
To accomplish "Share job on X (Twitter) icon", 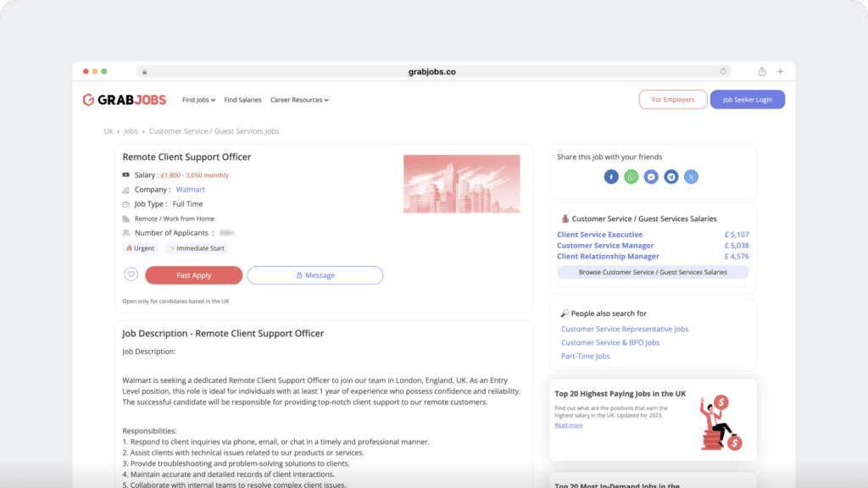I will (x=692, y=176).
